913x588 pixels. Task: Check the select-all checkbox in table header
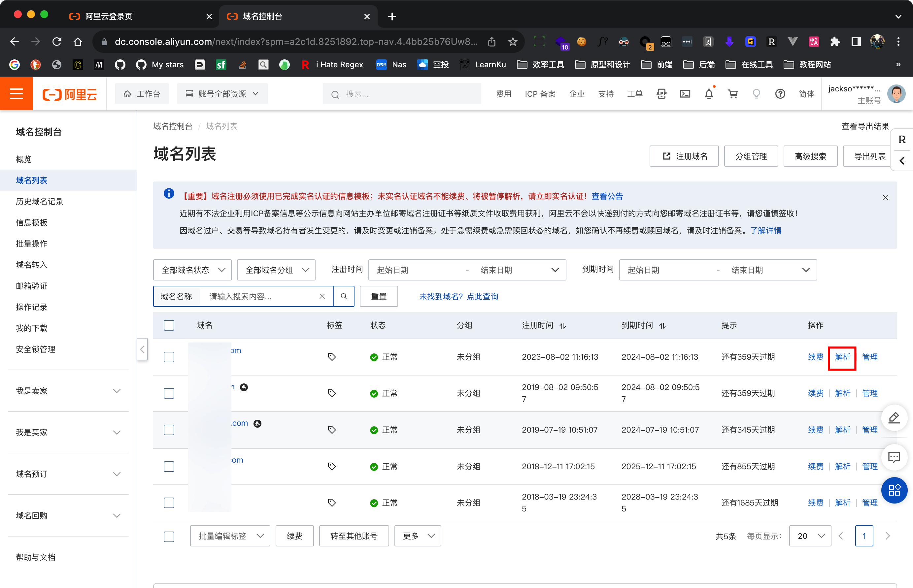[169, 325]
